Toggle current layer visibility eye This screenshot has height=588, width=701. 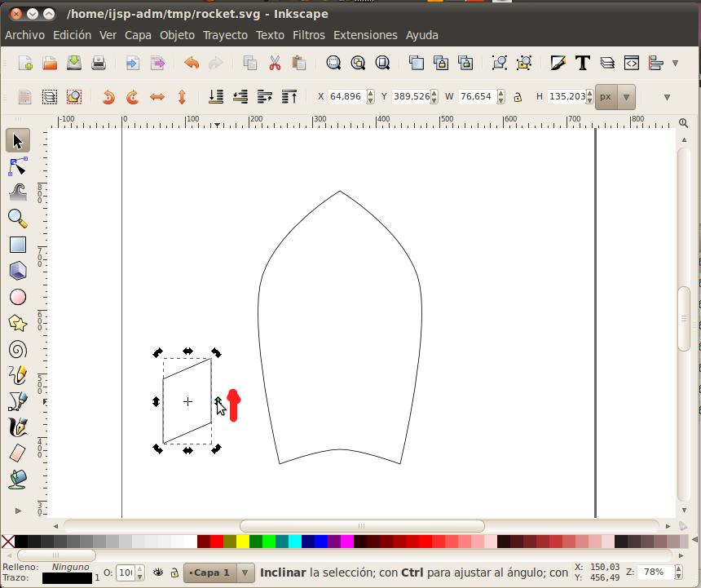tap(158, 573)
